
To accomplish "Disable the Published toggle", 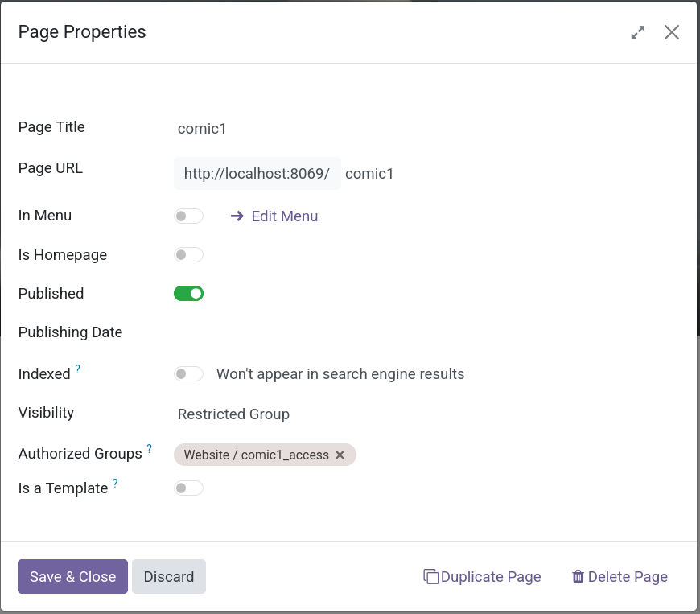I will [x=188, y=293].
